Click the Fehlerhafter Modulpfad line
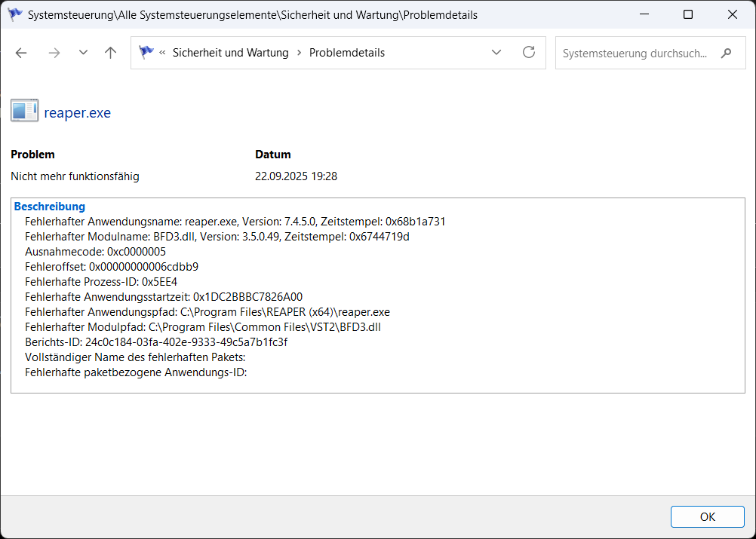The image size is (756, 539). (203, 327)
